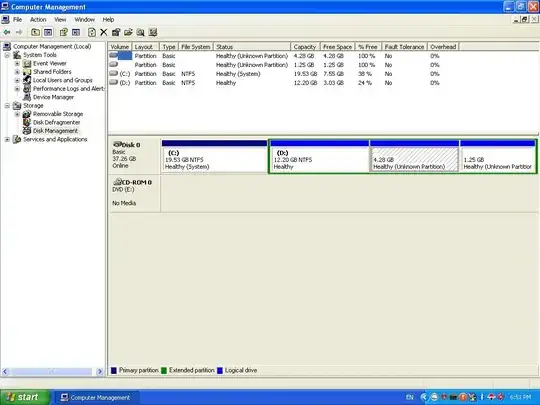Select the 4.28 GB unknown partition block

(414, 156)
